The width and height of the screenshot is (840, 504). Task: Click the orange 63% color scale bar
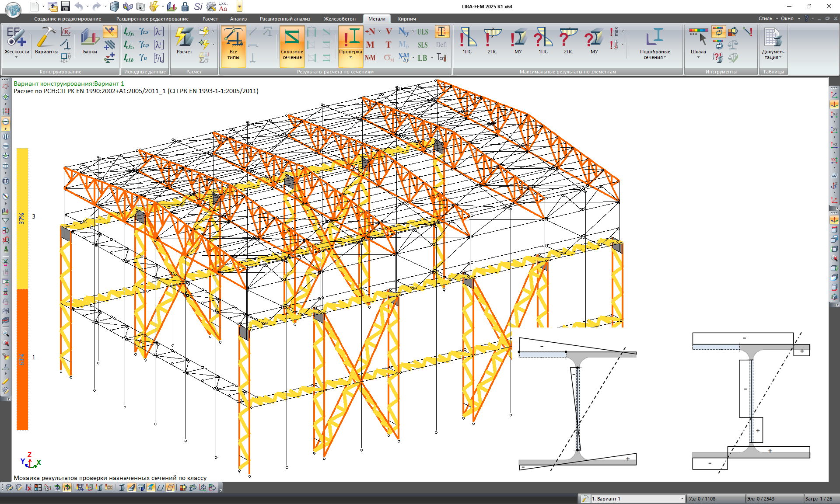click(22, 359)
